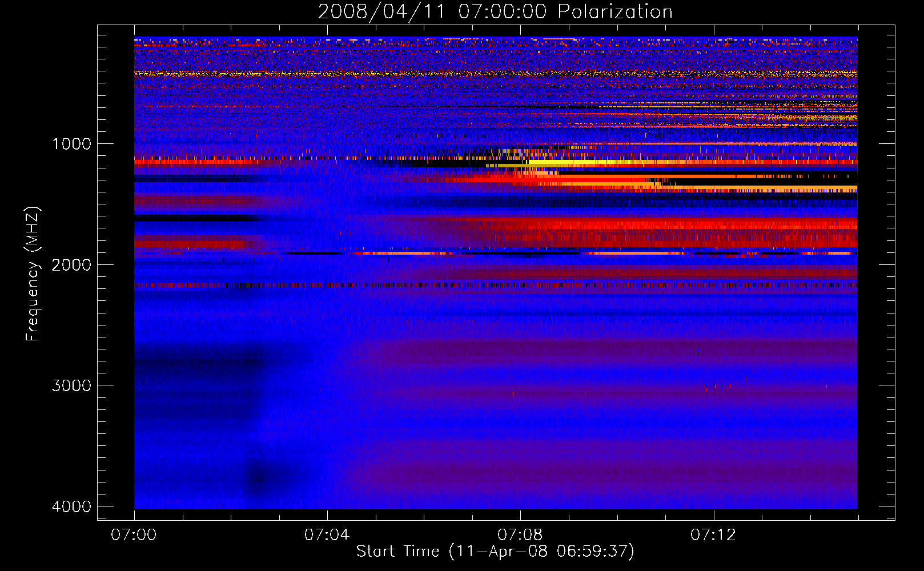
Task: Click the 3000 frequency tick label
Action: [71, 385]
